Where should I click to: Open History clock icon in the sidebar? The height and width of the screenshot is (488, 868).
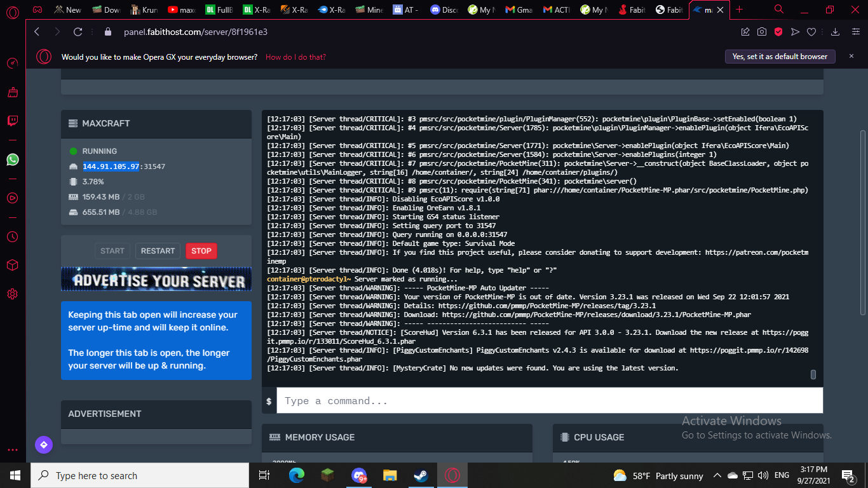click(x=12, y=237)
